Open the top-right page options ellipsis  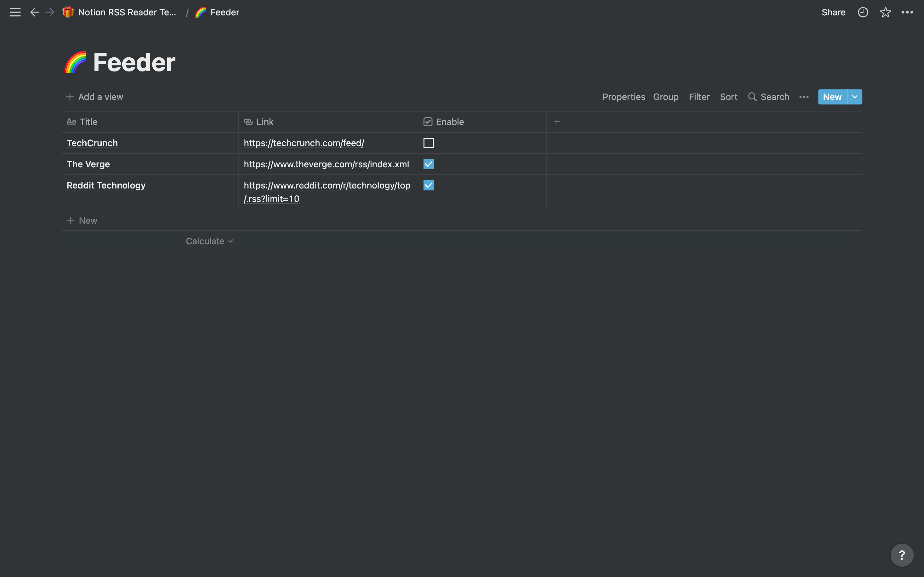point(907,12)
